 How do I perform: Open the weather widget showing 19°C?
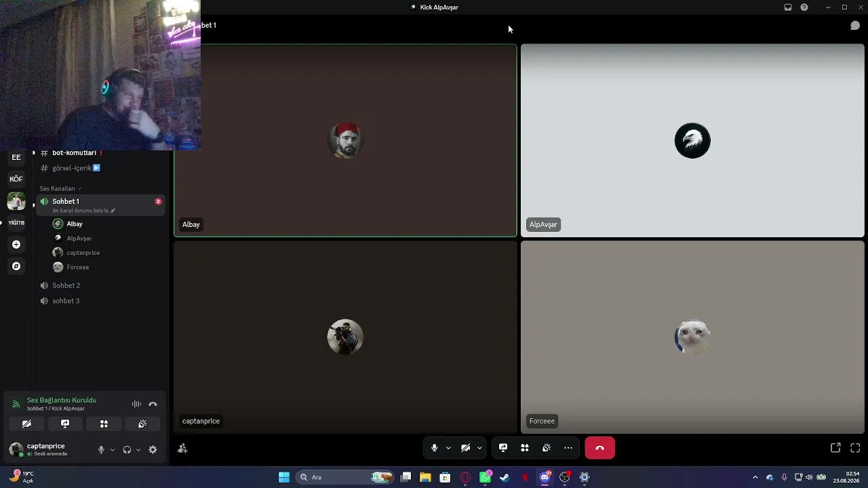coord(20,477)
